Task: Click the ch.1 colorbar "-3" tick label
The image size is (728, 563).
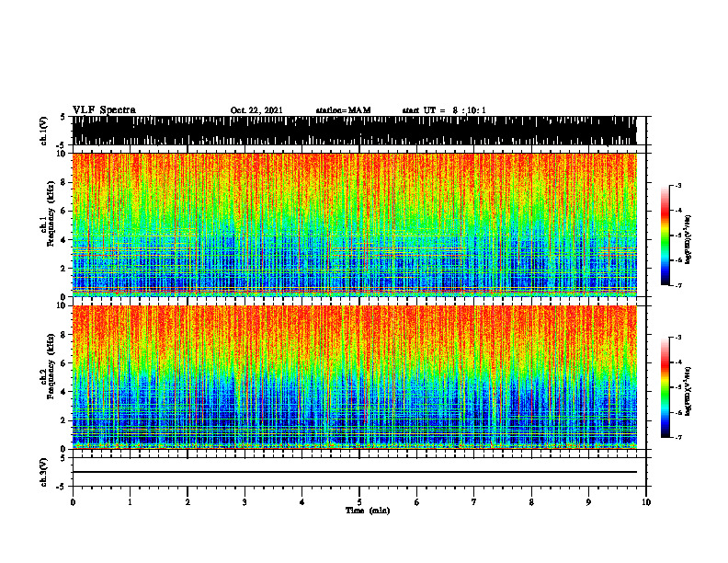Action: (678, 185)
